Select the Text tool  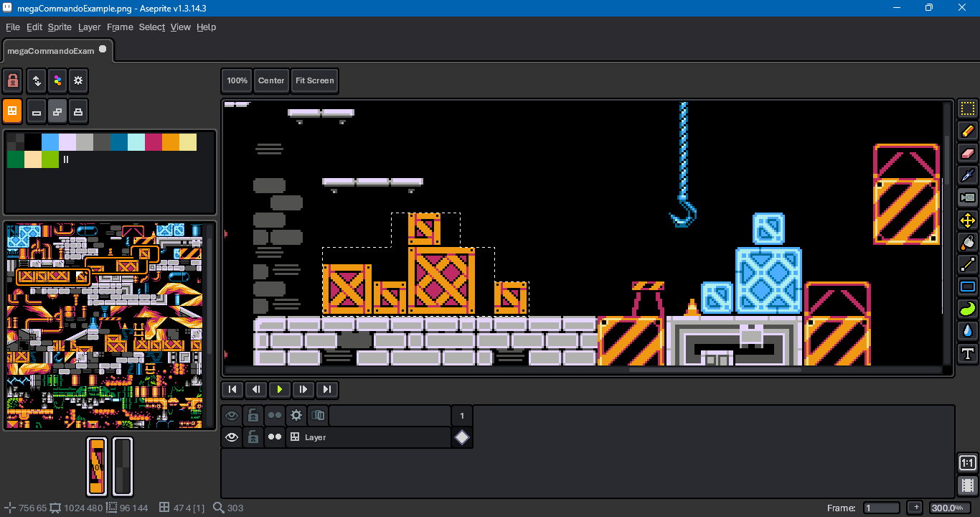(x=968, y=354)
